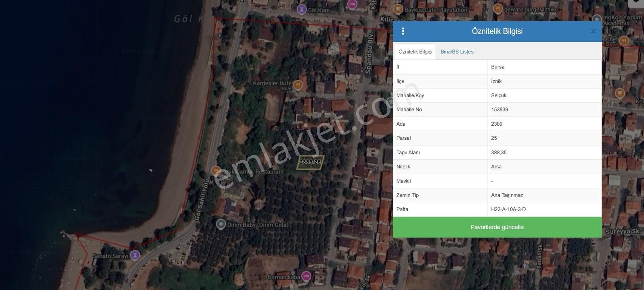Click the Mahalle No value 153839
644x290 pixels.
[x=500, y=110]
